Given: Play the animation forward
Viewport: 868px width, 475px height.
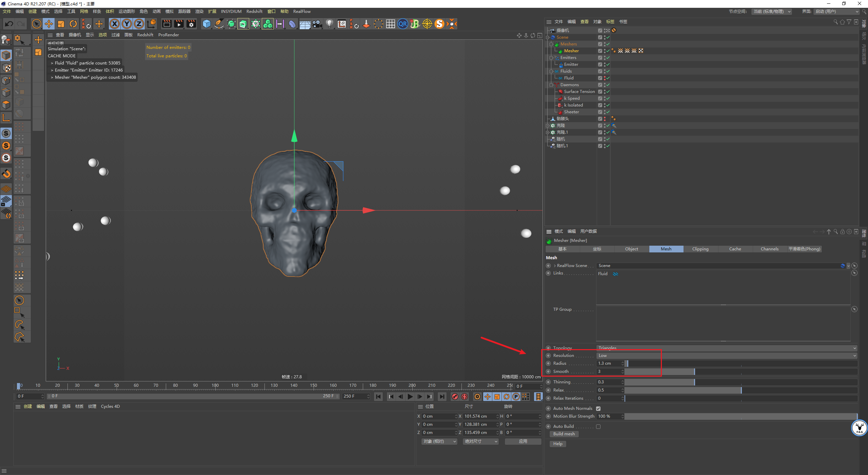Looking at the screenshot, I should click(x=410, y=396).
